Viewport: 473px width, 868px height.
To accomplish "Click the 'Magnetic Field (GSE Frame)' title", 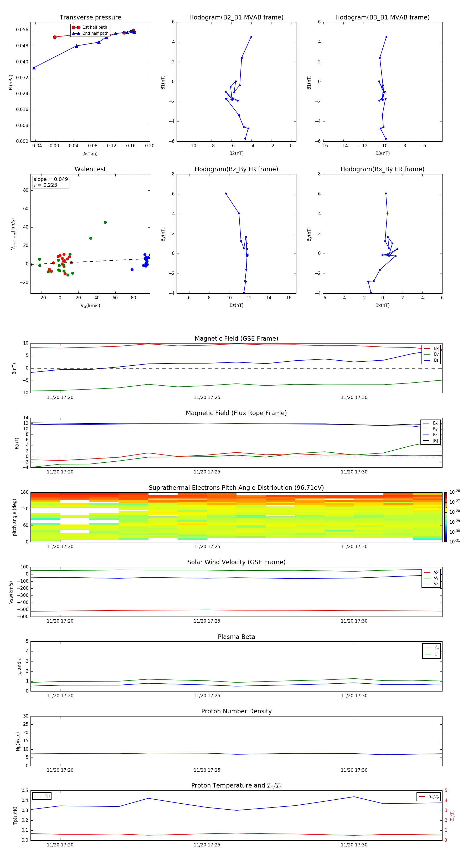I will pos(236,339).
